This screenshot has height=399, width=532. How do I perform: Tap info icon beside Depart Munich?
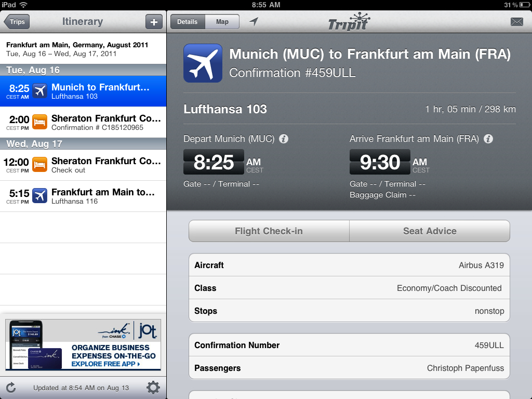284,139
